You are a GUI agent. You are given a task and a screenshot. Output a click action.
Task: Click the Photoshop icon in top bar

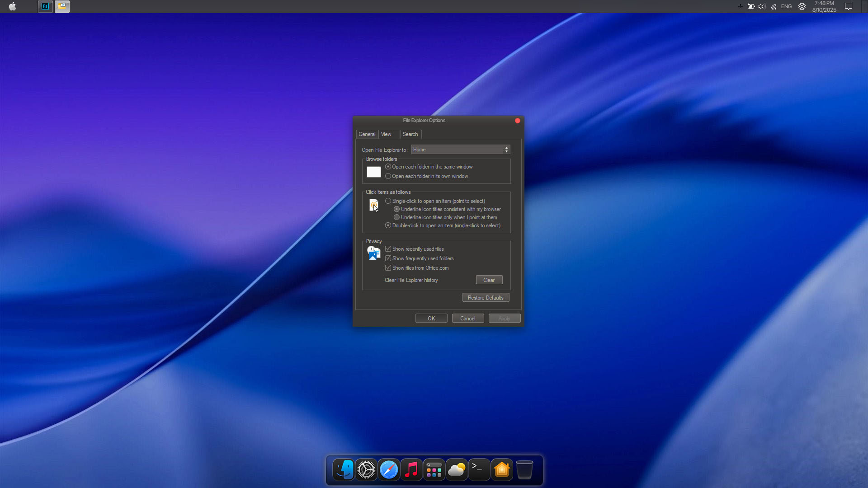45,6
